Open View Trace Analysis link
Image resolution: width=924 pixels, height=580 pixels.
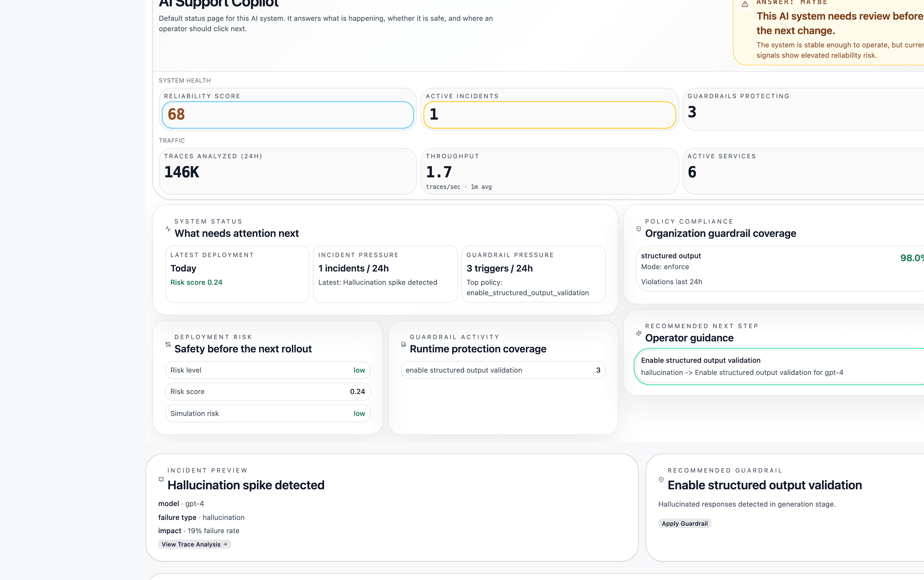(x=194, y=544)
